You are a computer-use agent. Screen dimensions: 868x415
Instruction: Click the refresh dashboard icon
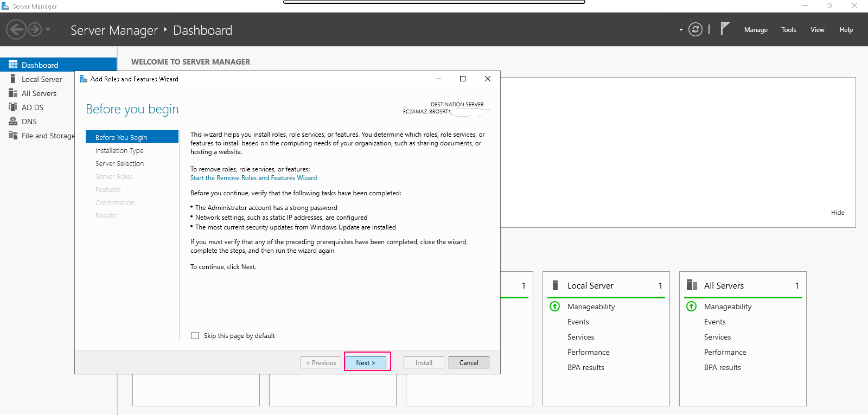coord(695,29)
